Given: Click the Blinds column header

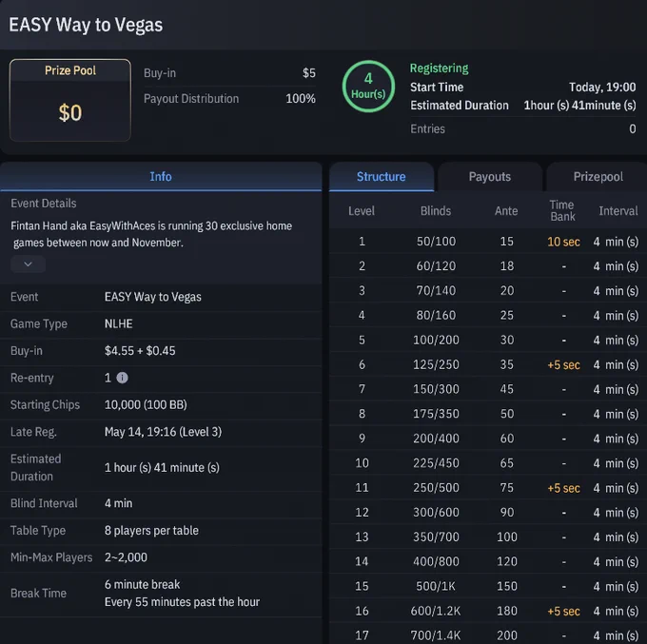Looking at the screenshot, I should [x=436, y=211].
